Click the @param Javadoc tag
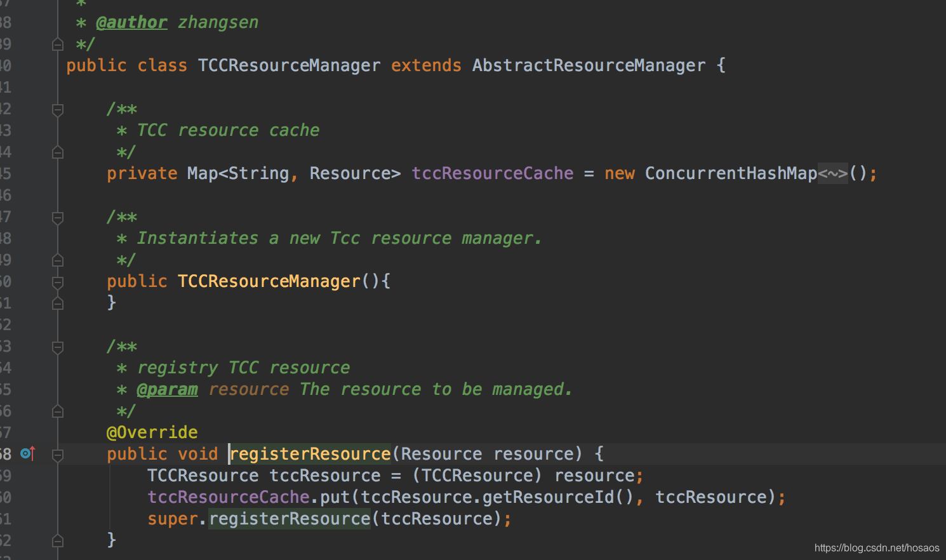The height and width of the screenshot is (560, 946). coord(167,389)
